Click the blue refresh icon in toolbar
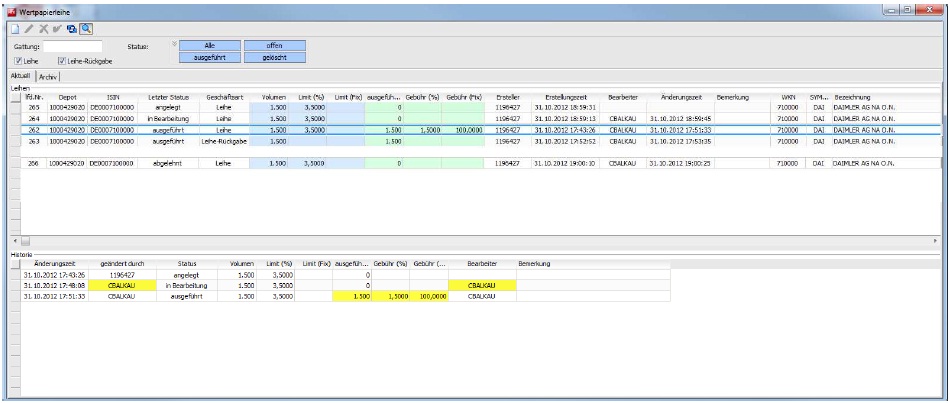950x403 pixels. (71, 28)
